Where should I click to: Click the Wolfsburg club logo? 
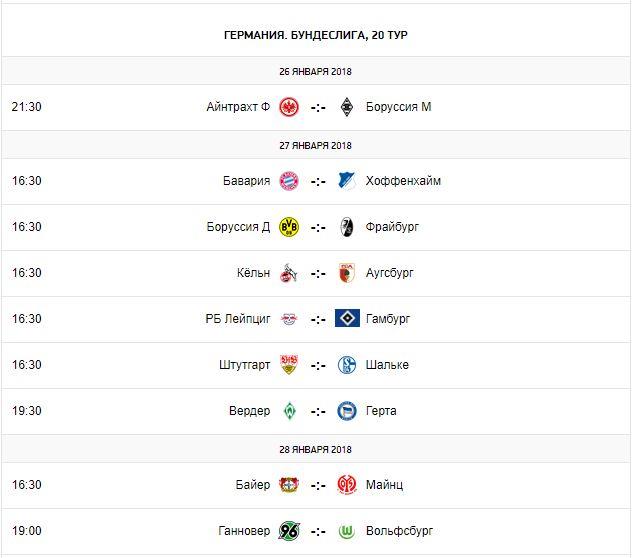coord(347,531)
